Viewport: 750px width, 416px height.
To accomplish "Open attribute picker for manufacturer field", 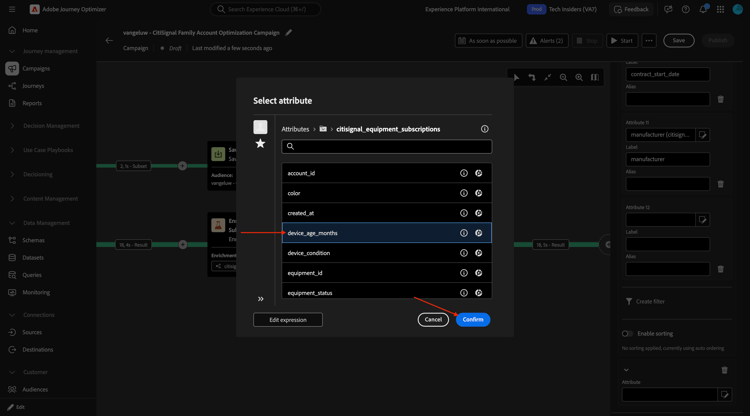I will 703,135.
